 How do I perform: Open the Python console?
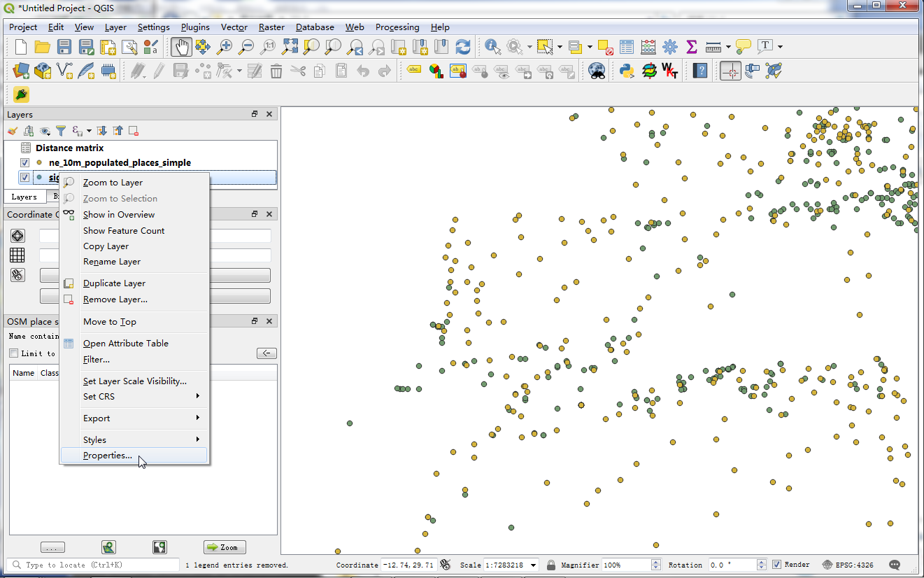pos(627,71)
